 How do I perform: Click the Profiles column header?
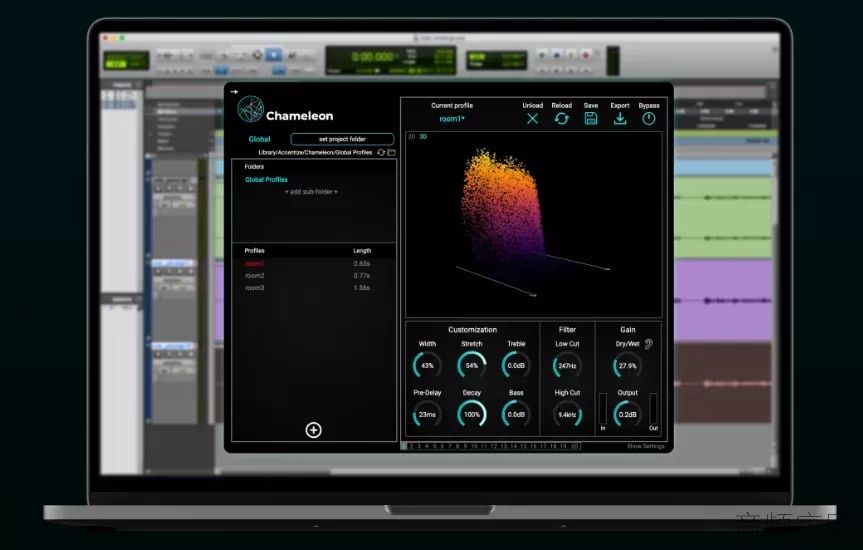[x=254, y=251]
